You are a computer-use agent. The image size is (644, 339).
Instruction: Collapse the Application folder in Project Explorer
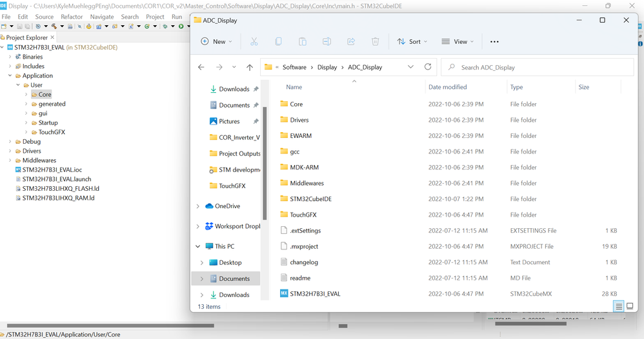coord(10,75)
